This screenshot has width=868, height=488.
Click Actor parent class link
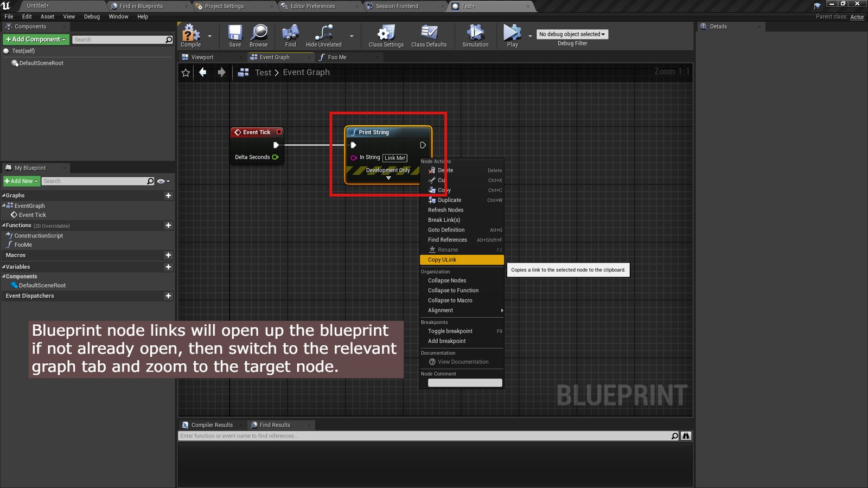tap(857, 17)
